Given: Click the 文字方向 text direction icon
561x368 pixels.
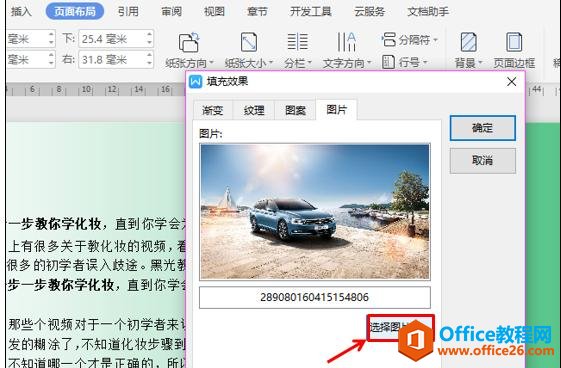Looking at the screenshot, I should coord(346,42).
